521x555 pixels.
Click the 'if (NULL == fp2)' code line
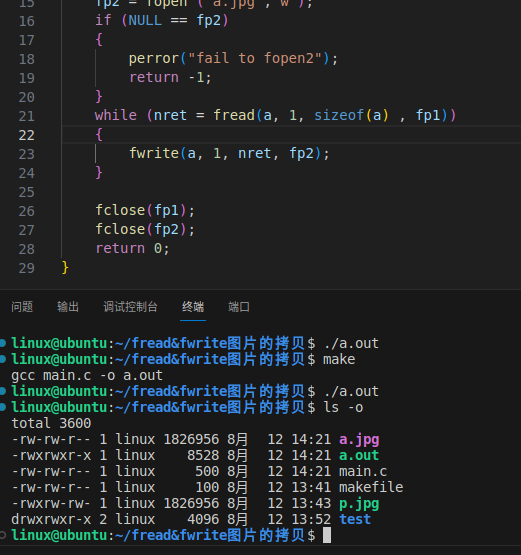[162, 21]
